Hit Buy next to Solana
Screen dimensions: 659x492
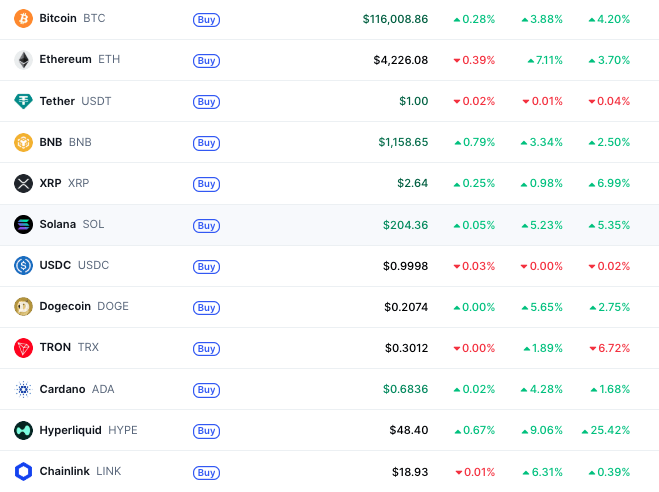coord(206,225)
